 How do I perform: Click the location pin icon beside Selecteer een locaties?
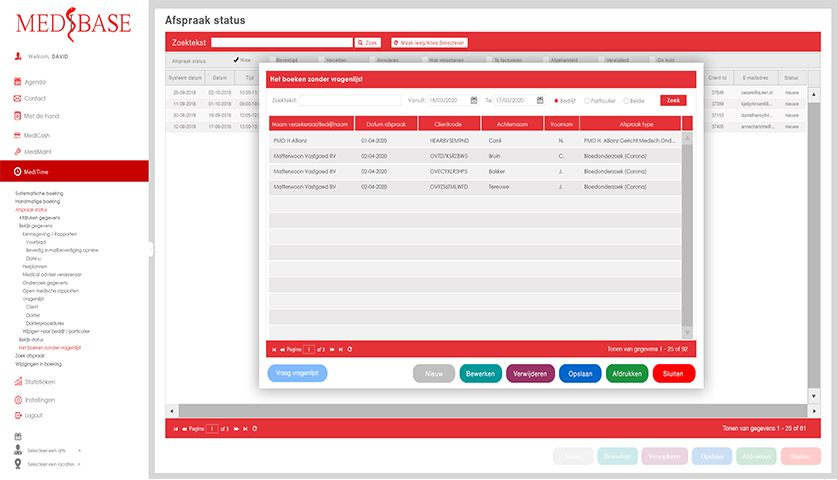tap(18, 463)
